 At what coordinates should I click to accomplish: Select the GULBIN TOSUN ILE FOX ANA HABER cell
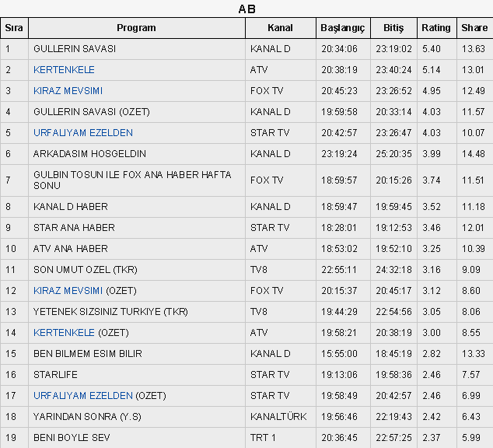(x=137, y=180)
